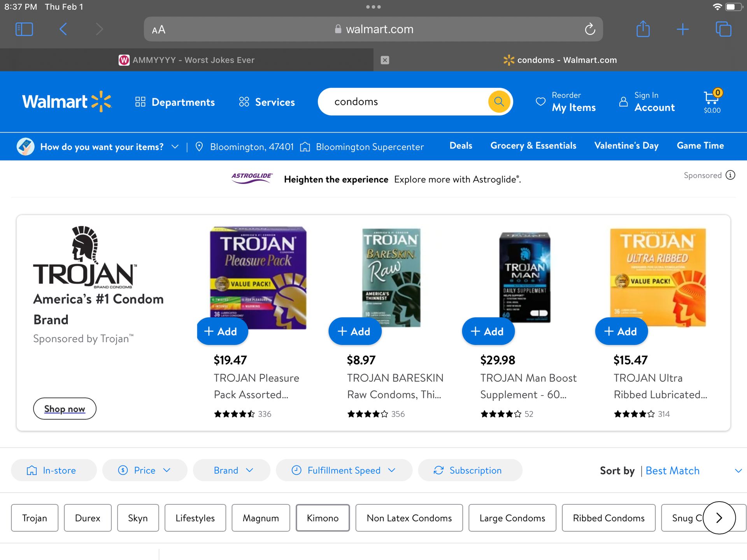The width and height of the screenshot is (747, 560).
Task: Select the Kimono filter chip
Action: point(322,518)
